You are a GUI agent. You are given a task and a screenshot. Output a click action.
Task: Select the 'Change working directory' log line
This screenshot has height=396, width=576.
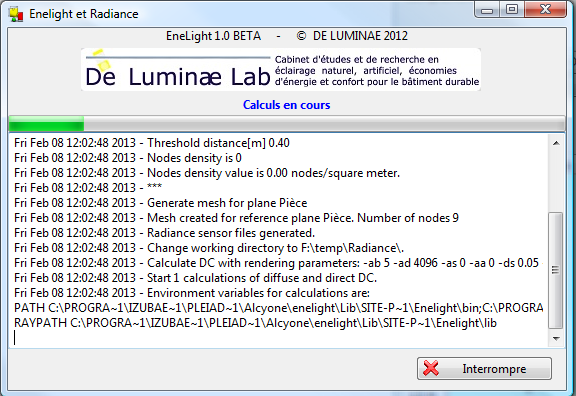click(209, 248)
